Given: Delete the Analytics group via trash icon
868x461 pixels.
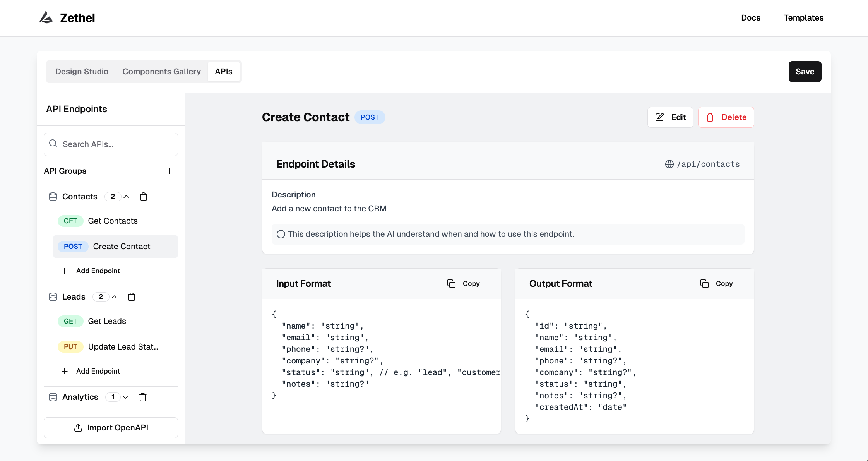Looking at the screenshot, I should tap(143, 397).
